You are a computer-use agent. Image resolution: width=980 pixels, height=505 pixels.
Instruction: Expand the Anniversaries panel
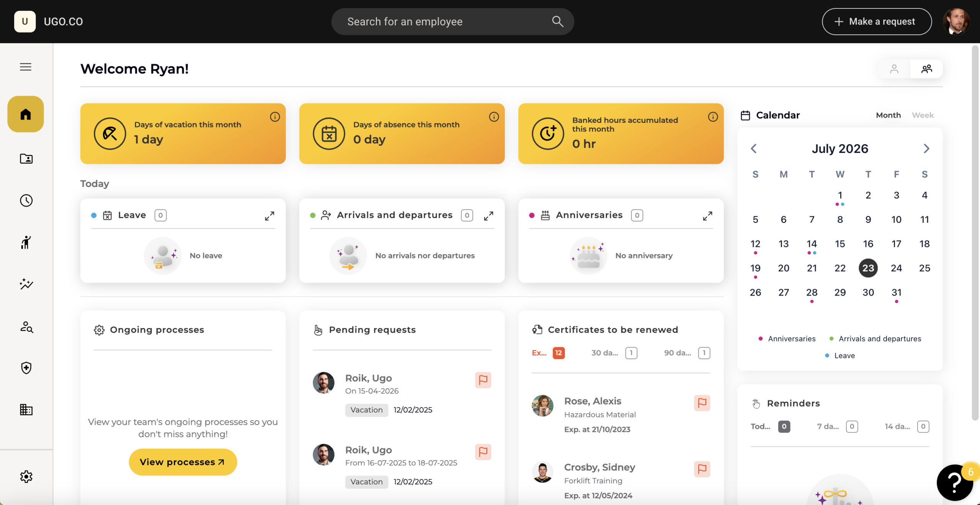coord(707,216)
